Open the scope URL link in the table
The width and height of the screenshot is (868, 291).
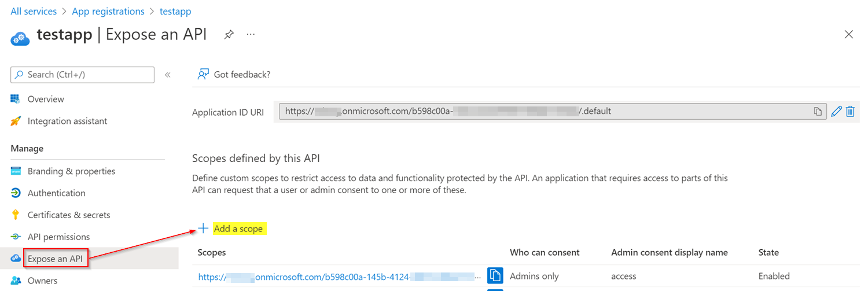click(x=340, y=277)
